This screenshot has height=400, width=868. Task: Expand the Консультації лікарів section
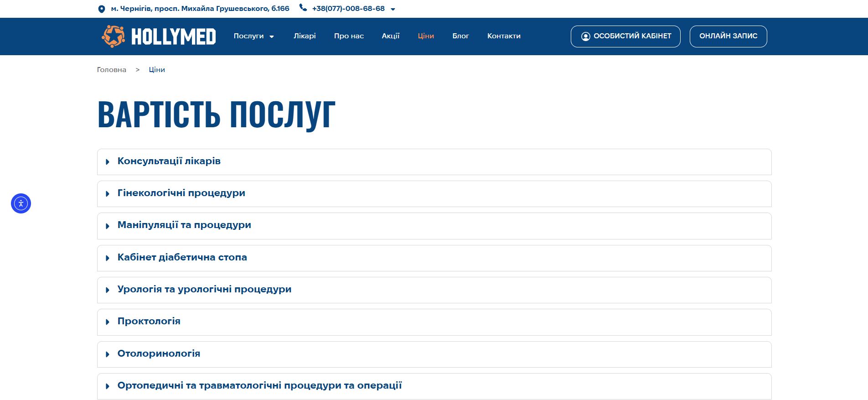(x=169, y=161)
